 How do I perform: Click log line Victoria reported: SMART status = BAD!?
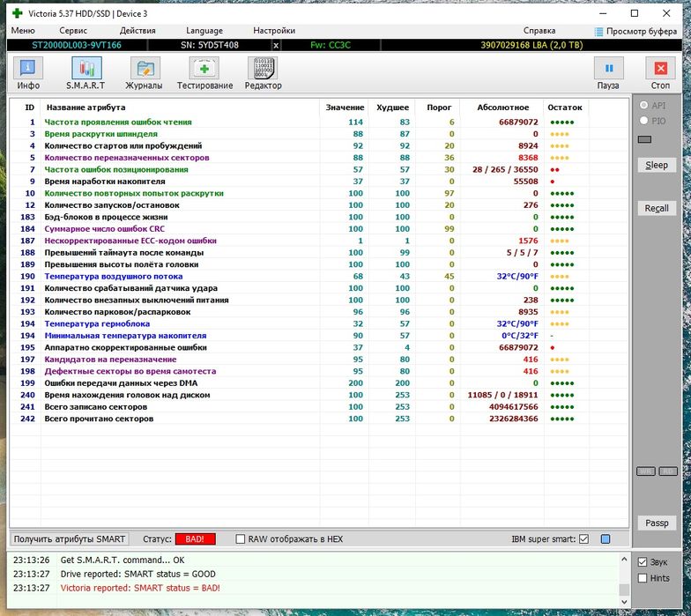[140, 588]
